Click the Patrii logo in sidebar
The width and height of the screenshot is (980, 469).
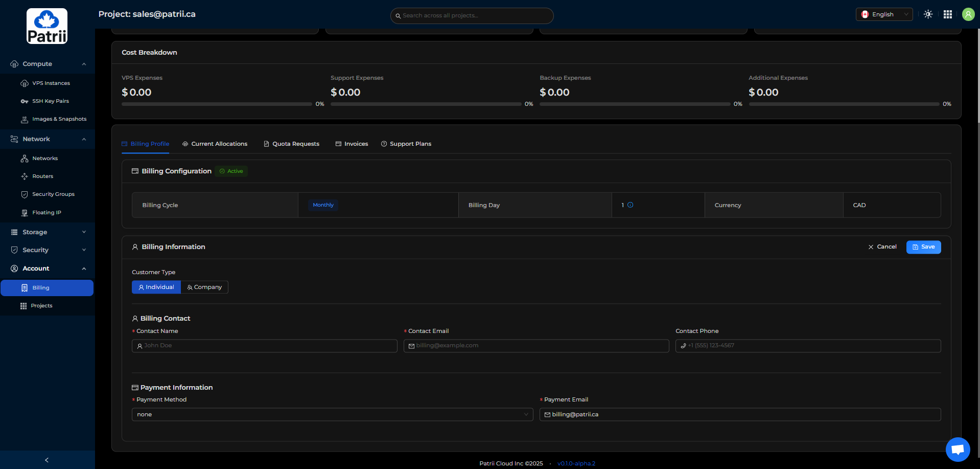point(47,26)
